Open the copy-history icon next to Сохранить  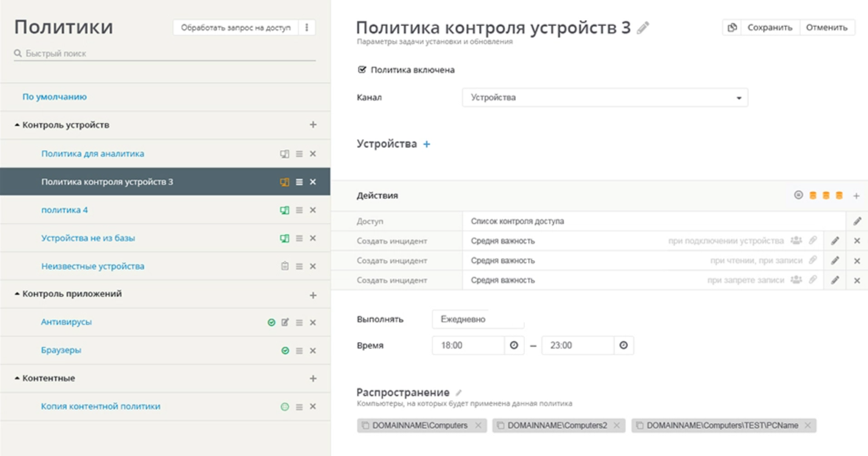(732, 27)
